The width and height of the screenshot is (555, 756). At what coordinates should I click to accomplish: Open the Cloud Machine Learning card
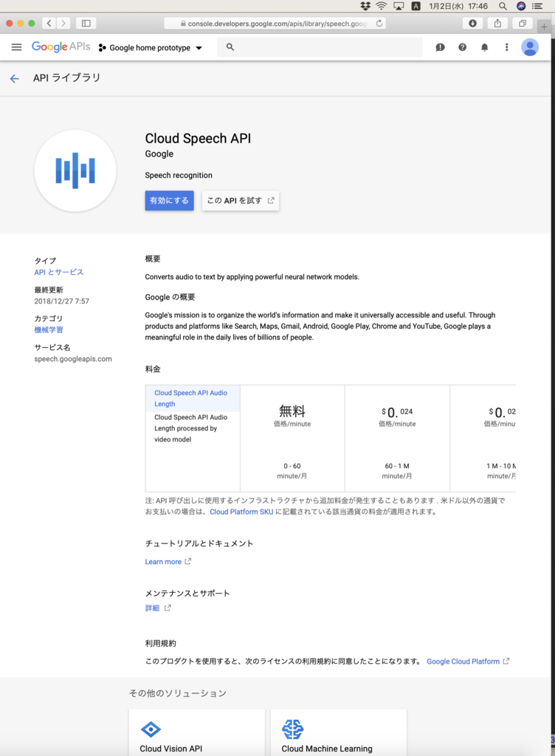[x=339, y=732]
